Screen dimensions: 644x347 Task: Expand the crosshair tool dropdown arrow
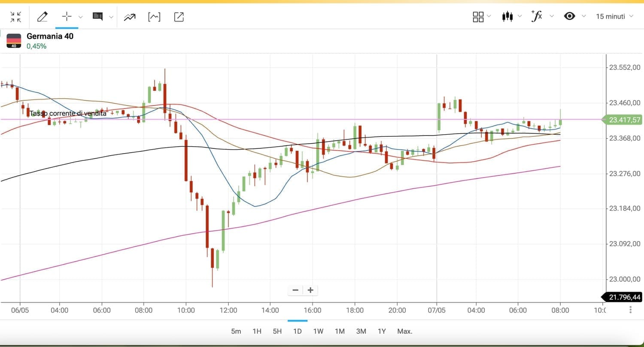[x=80, y=17]
